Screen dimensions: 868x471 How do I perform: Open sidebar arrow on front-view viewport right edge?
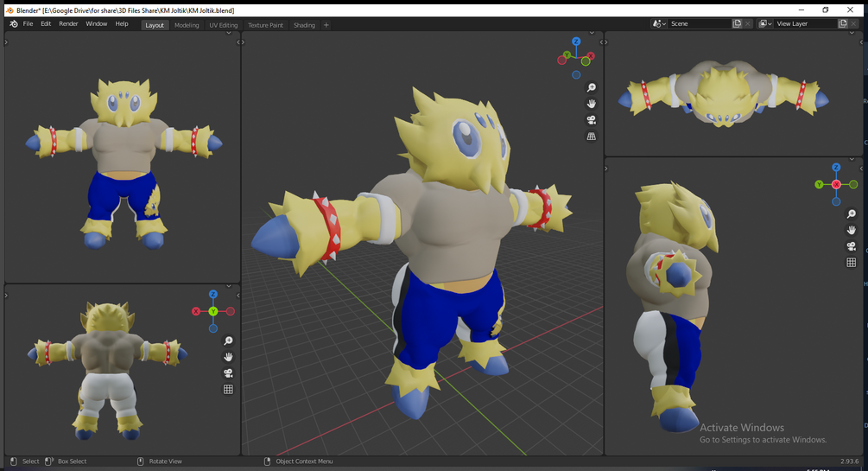coord(238,42)
